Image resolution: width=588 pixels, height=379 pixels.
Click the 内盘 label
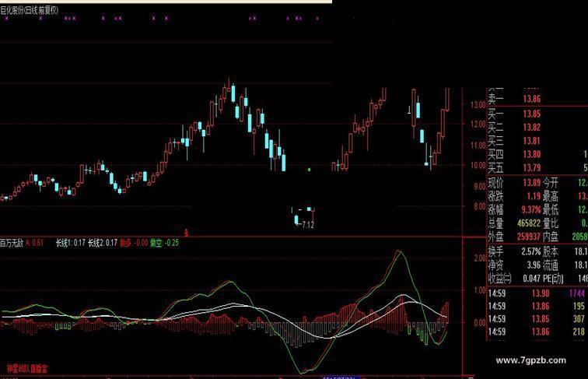coord(551,237)
